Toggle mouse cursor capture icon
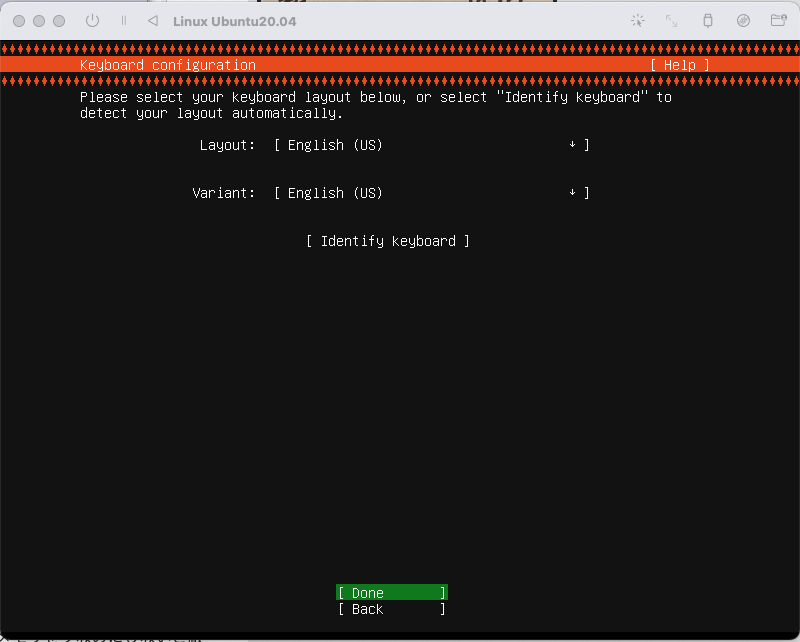The width and height of the screenshot is (800, 642). point(638,21)
